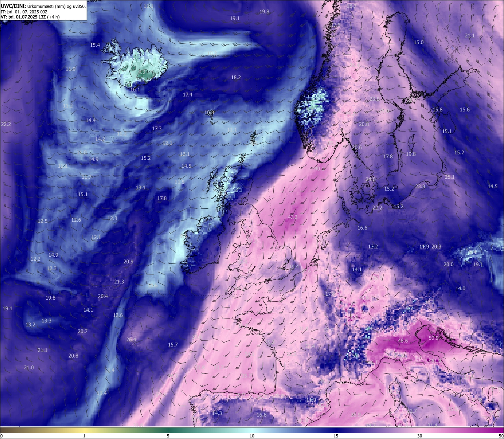Click the 17.4 map value

[x=187, y=95]
